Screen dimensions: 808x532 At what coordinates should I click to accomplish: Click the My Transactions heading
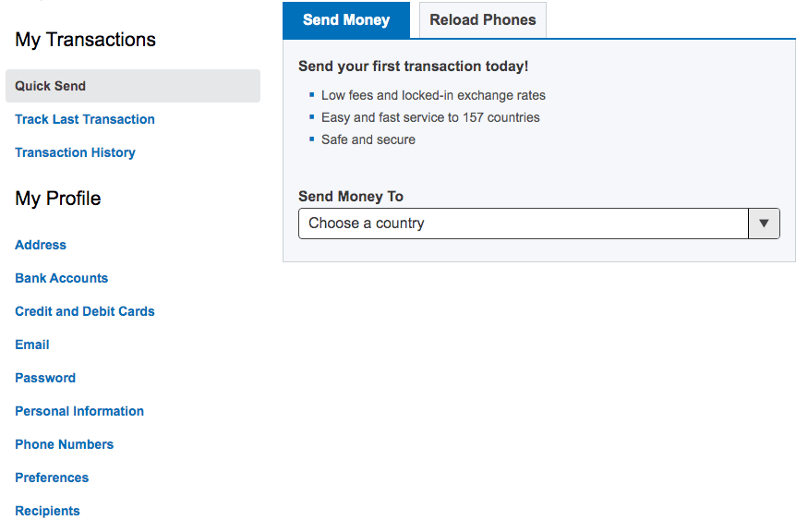click(x=85, y=40)
